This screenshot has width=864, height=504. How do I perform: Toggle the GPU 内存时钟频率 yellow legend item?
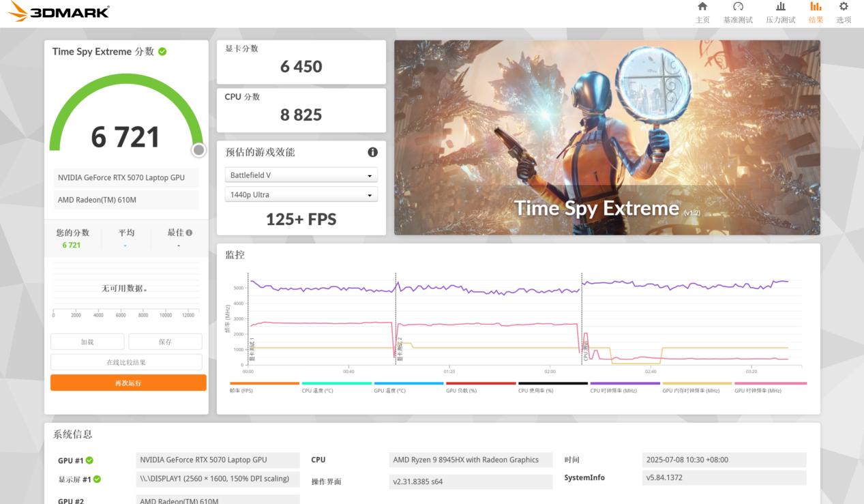697,387
